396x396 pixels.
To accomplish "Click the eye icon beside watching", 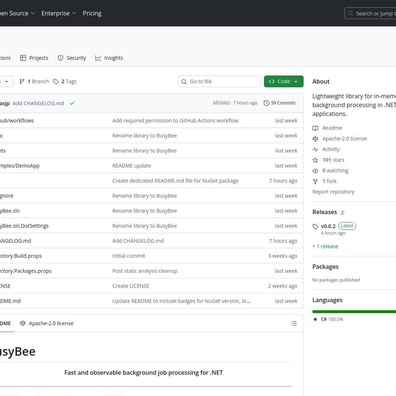I will click(x=315, y=171).
